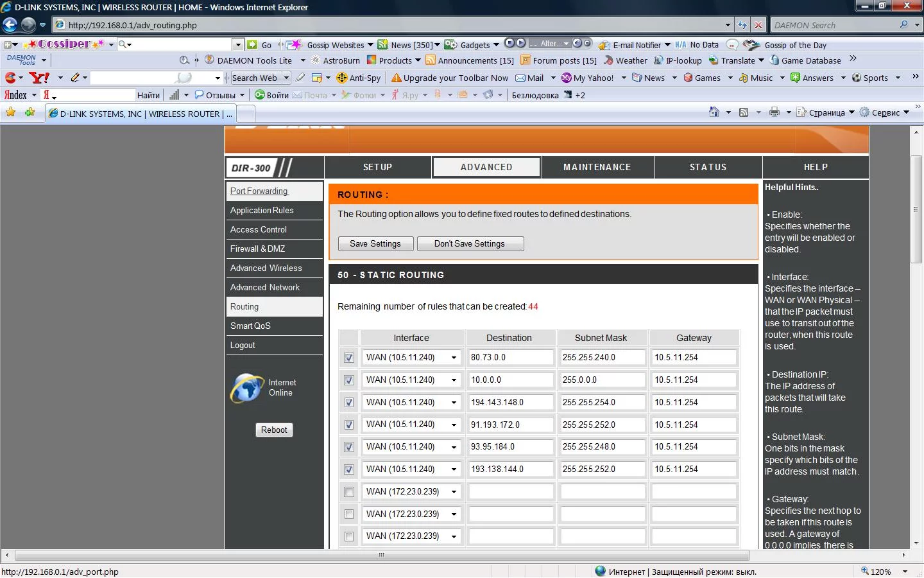The height and width of the screenshot is (578, 924).
Task: Click the Add to Favorites icon
Action: tap(30, 112)
